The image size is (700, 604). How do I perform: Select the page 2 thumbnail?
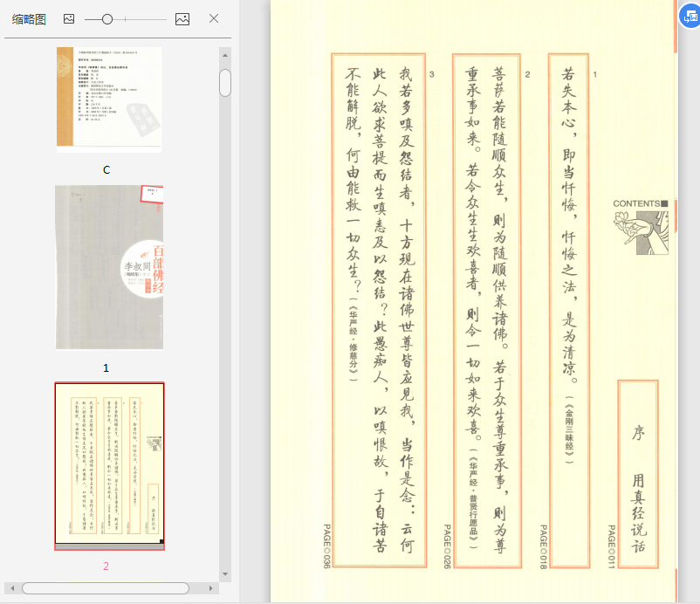pyautogui.click(x=109, y=465)
